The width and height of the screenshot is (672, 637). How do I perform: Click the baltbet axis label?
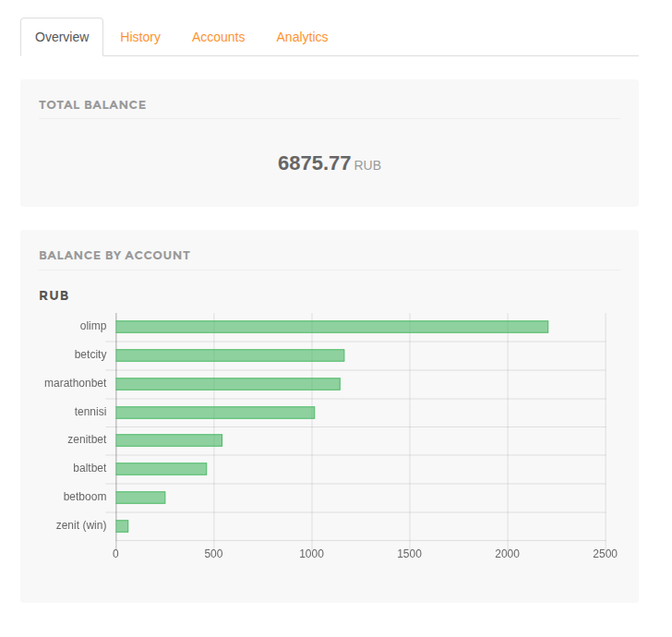[90, 468]
